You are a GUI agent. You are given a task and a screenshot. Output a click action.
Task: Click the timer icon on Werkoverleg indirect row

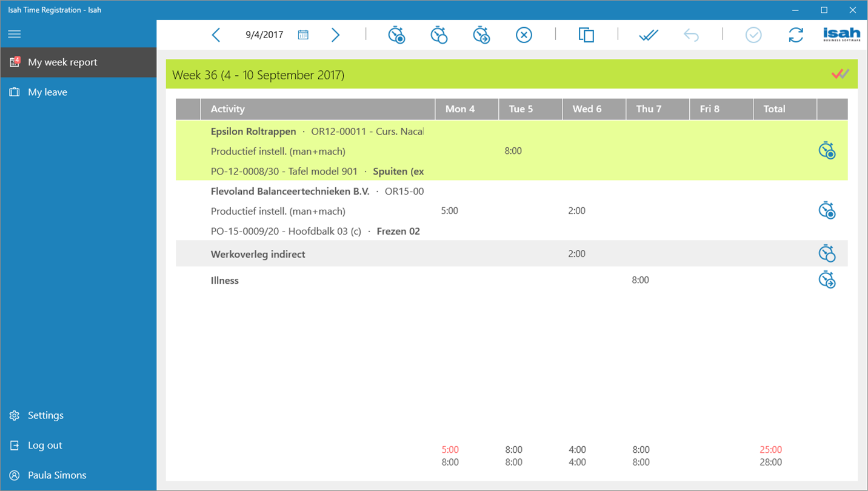point(827,253)
